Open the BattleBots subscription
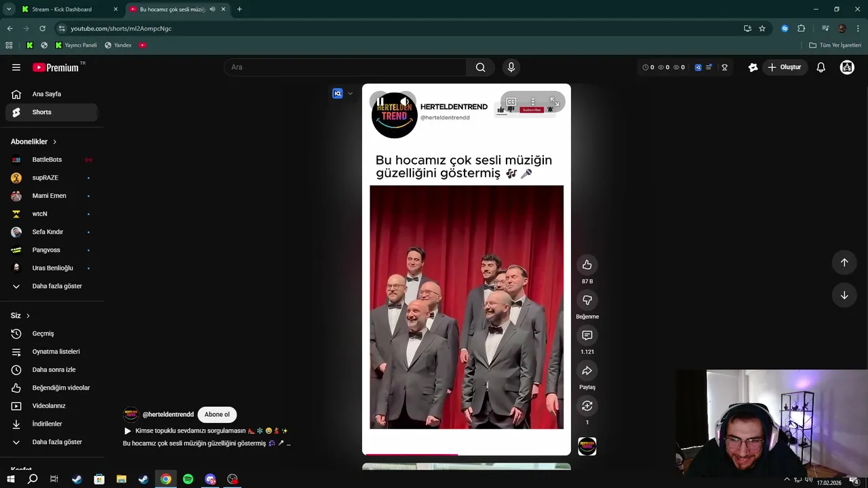The width and height of the screenshot is (868, 488). click(x=52, y=159)
